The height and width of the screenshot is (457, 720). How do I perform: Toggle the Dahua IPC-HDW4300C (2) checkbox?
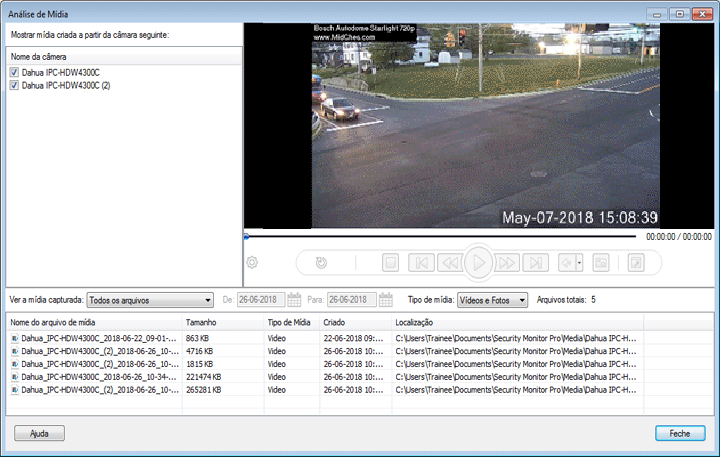(x=14, y=86)
